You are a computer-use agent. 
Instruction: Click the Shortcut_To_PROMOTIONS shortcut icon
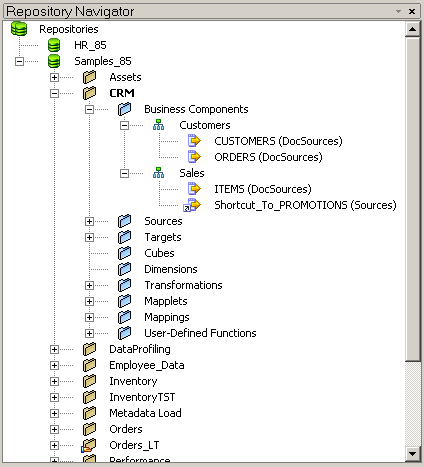(x=192, y=205)
